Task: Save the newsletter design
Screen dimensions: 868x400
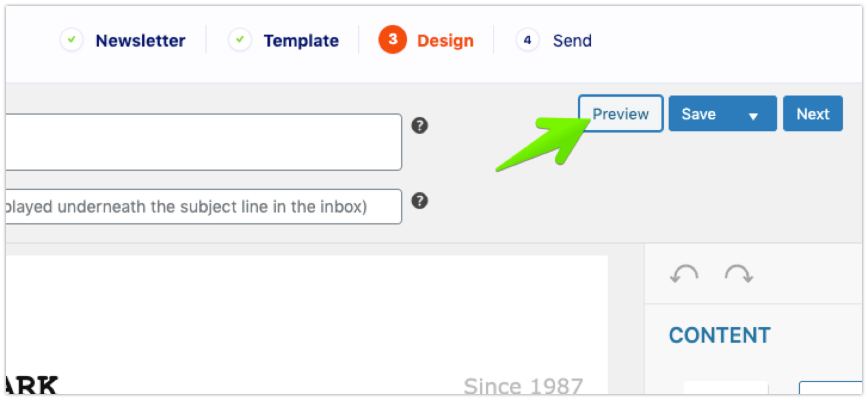Action: (698, 113)
